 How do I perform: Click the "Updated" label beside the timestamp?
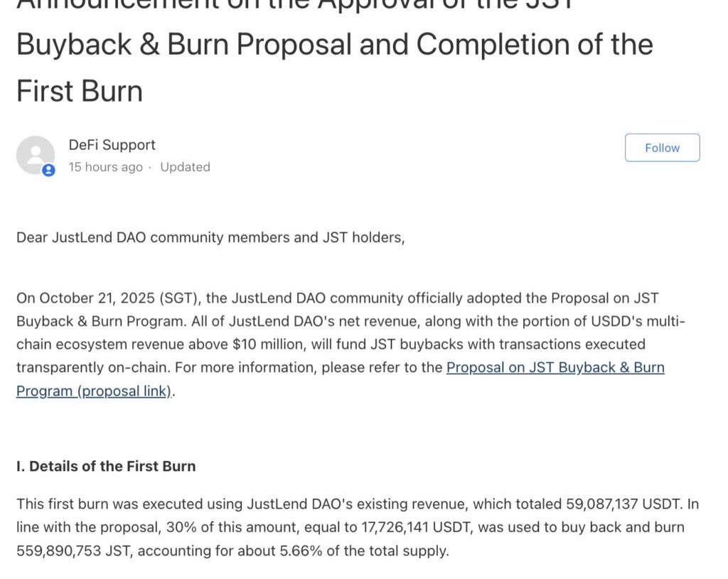185,167
